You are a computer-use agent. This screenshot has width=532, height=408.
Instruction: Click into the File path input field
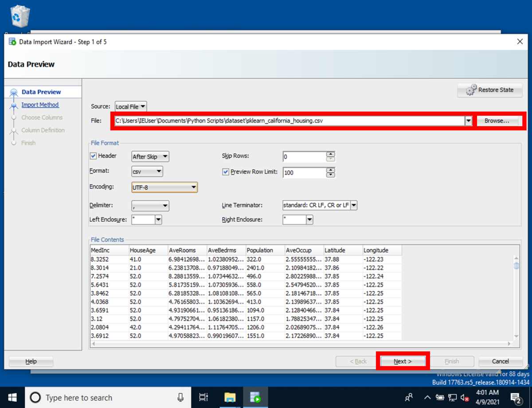[289, 120]
